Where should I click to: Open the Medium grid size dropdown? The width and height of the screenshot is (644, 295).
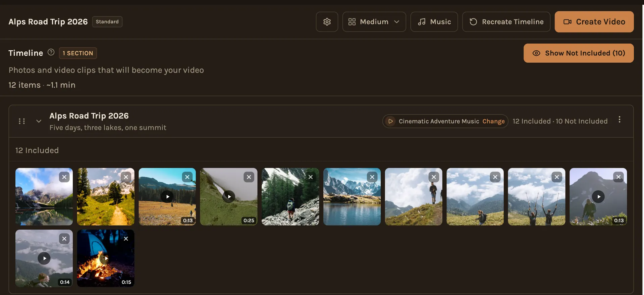pos(374,22)
